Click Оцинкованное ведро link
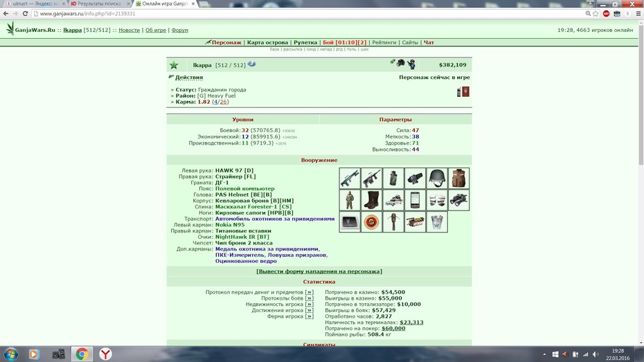Image resolution: width=644 pixels, height=362 pixels. pos(246,261)
